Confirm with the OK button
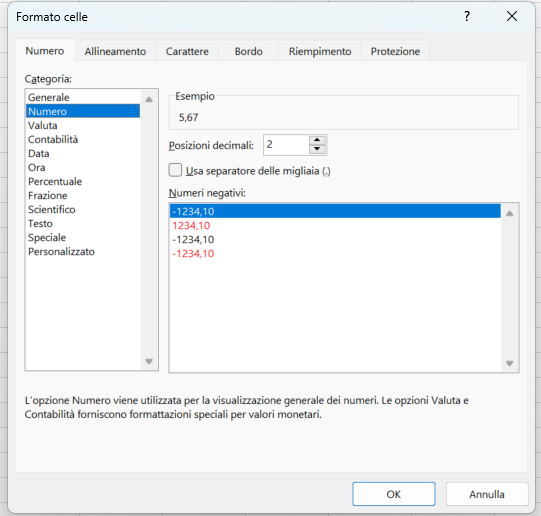Viewport: 541px width, 516px height. click(x=394, y=494)
